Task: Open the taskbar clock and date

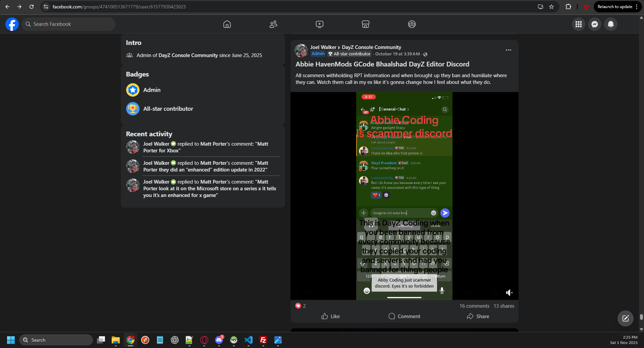Action: pos(624,340)
